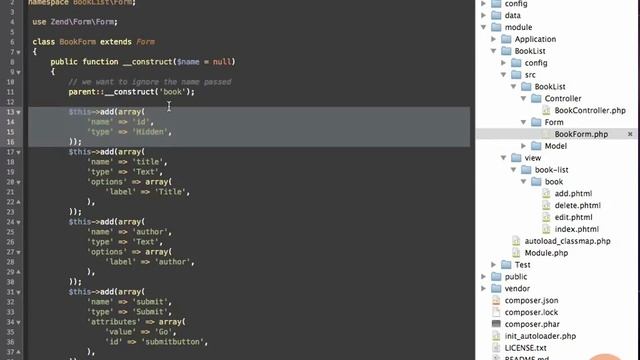Collapse the book folder arrow
The width and height of the screenshot is (640, 360).
[x=524, y=181]
